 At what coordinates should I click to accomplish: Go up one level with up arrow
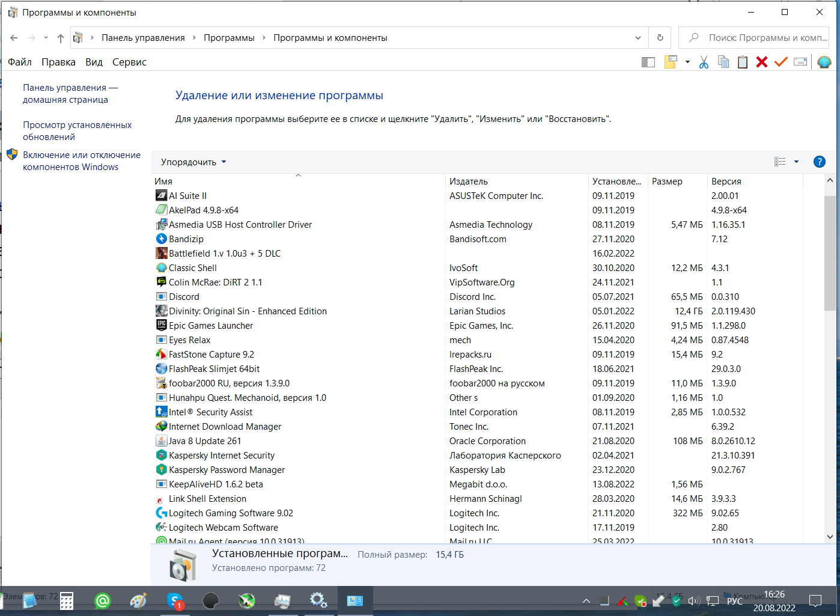[61, 38]
